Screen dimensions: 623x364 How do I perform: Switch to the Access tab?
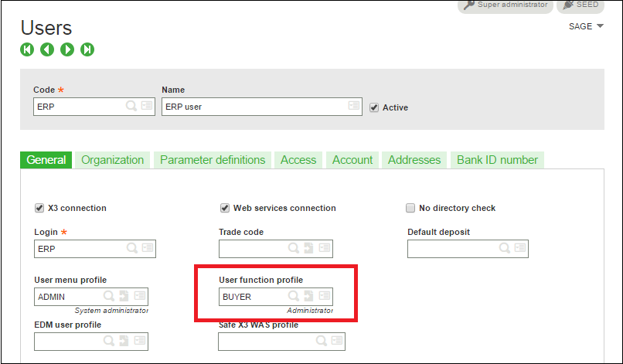point(298,160)
